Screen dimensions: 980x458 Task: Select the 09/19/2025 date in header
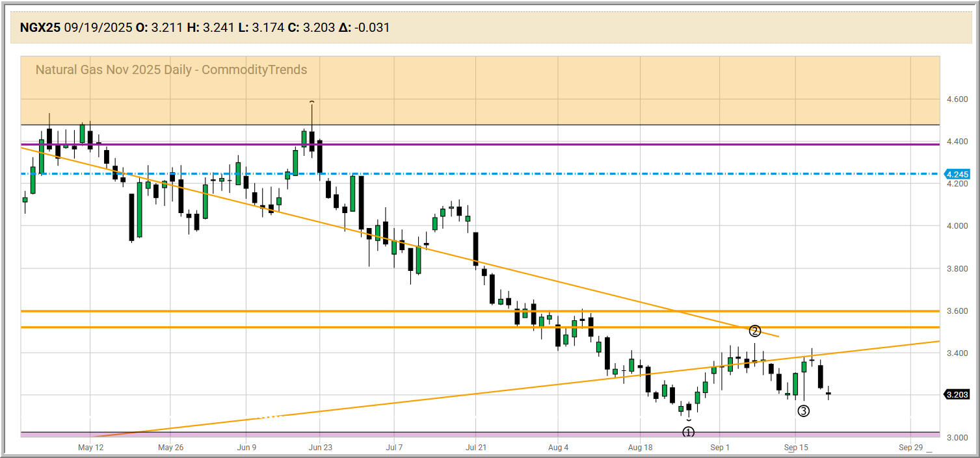coord(98,27)
